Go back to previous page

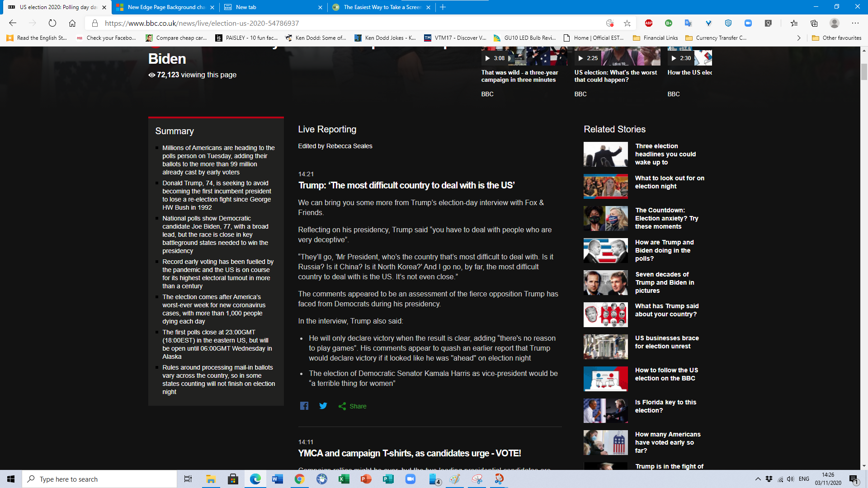coord(13,23)
